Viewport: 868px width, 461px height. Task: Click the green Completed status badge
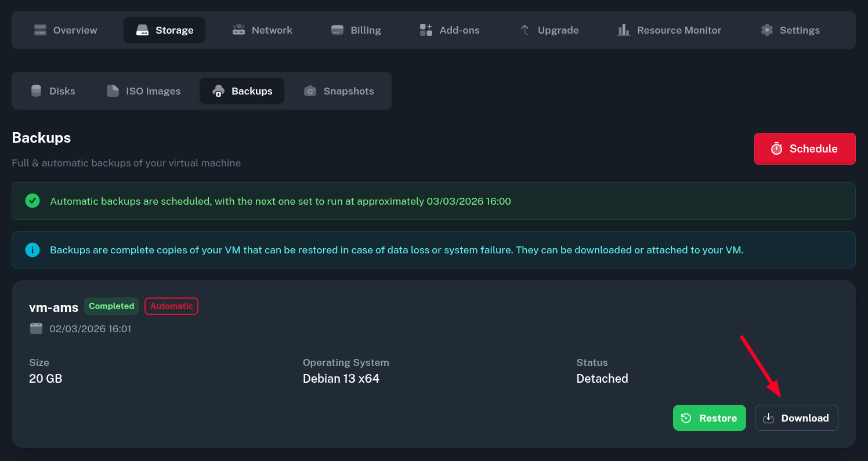(111, 306)
